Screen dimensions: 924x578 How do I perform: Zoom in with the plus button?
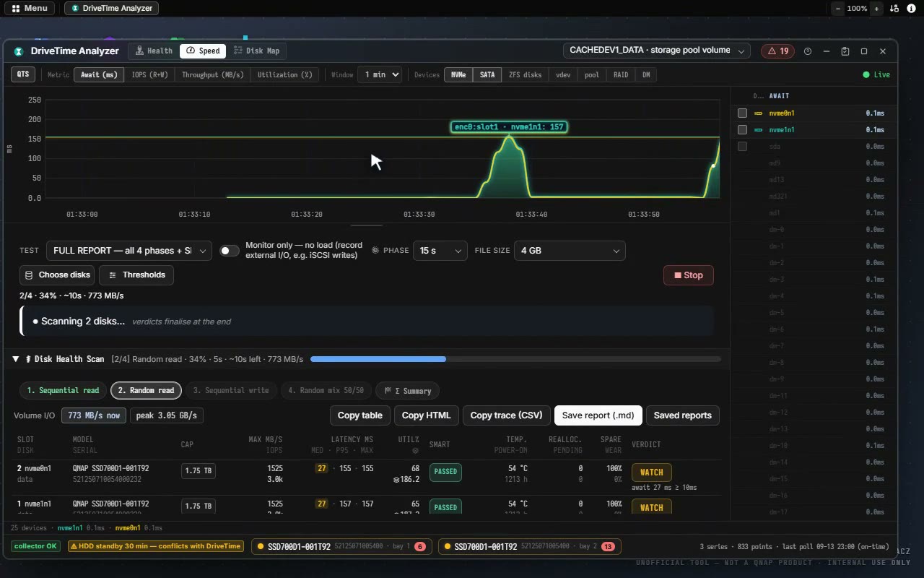876,9
